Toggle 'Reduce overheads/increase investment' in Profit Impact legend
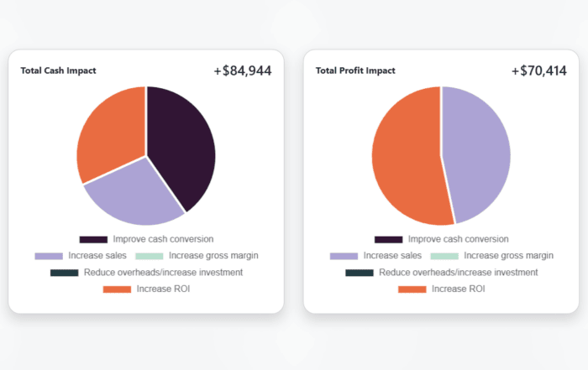This screenshot has height=370, width=588. click(458, 273)
